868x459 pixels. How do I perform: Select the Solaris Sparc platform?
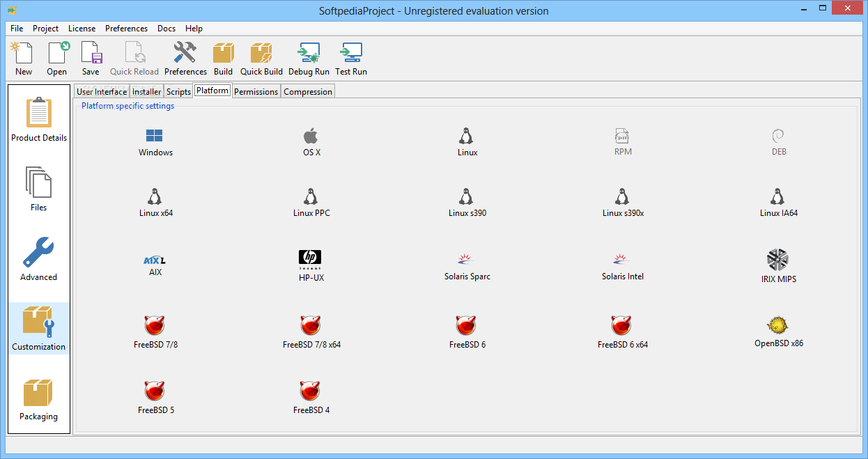[467, 267]
